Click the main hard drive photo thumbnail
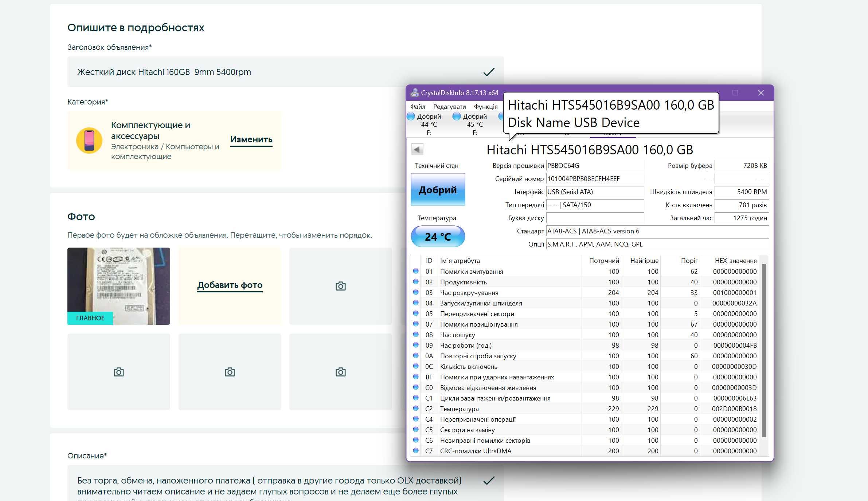868x501 pixels. (x=118, y=286)
